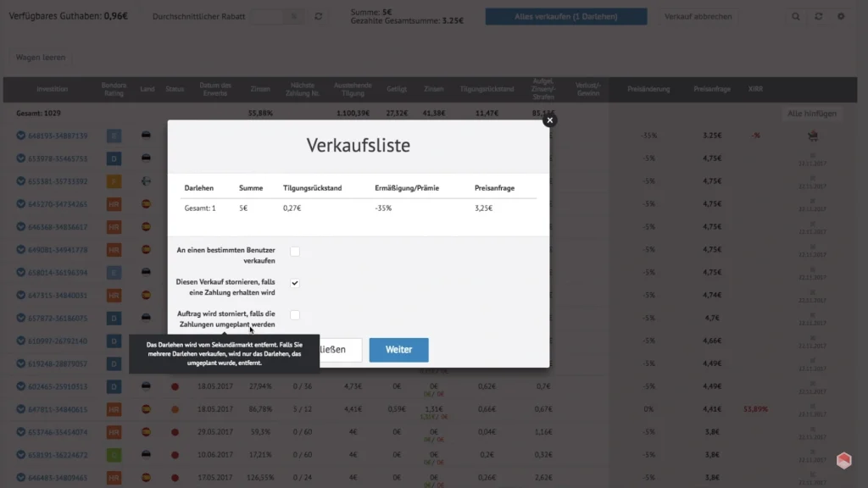This screenshot has width=868, height=488.
Task: Expand chevron for loan 602465-25910313
Action: (x=21, y=386)
